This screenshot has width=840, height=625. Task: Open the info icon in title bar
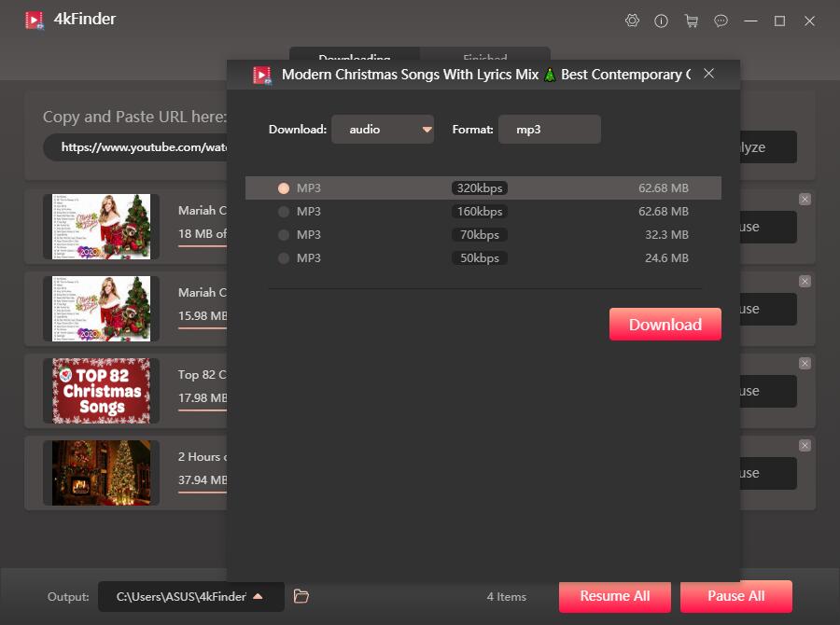point(661,21)
